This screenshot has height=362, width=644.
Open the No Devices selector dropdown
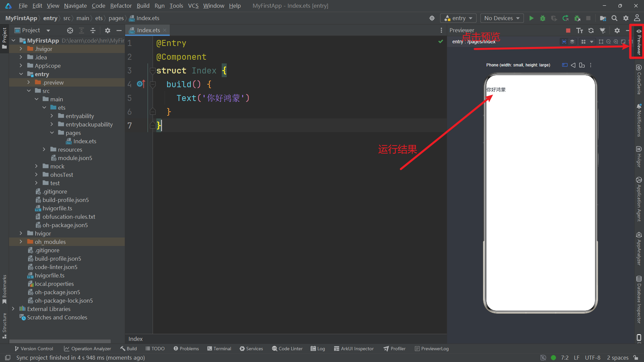click(502, 18)
